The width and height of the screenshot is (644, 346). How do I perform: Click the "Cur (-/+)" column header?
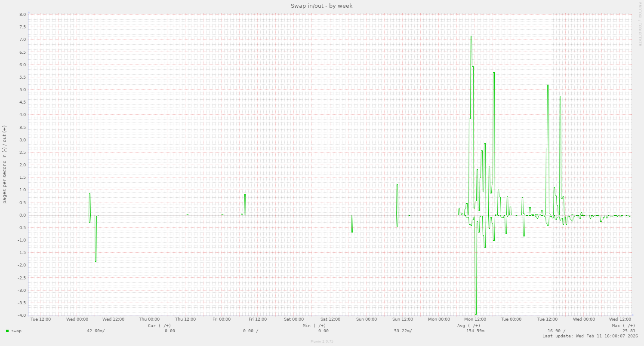tap(159, 326)
